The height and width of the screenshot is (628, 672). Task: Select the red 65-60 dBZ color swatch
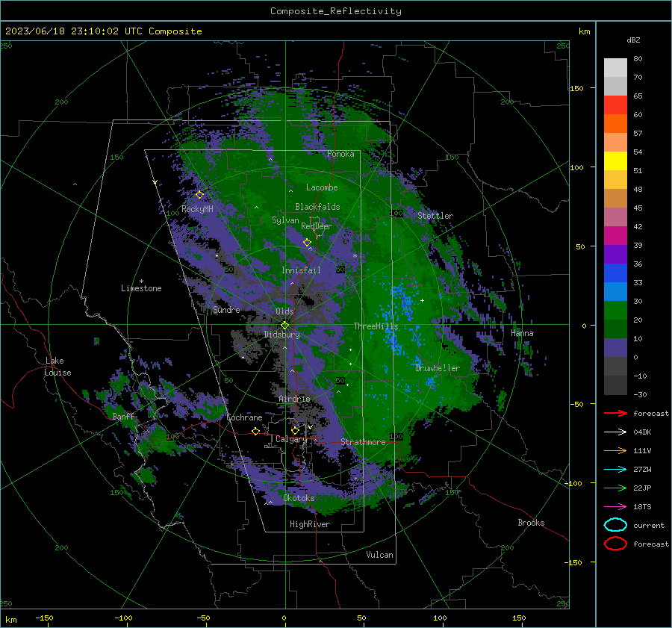(615, 105)
